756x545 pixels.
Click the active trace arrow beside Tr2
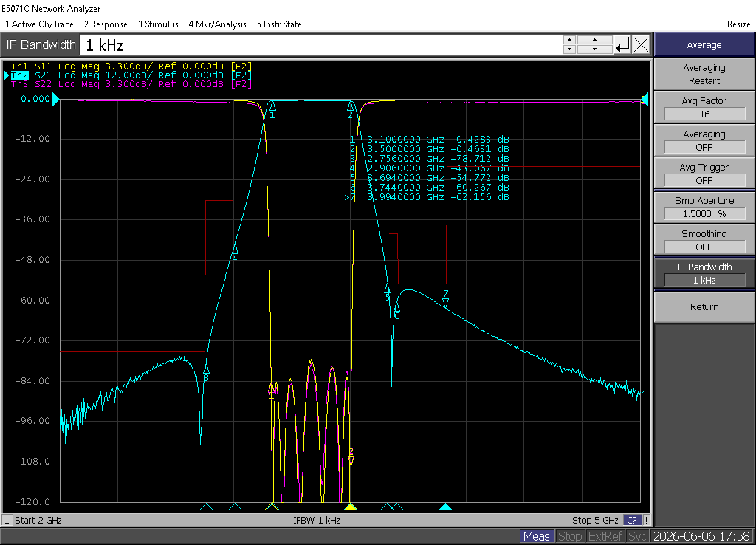(x=7, y=75)
